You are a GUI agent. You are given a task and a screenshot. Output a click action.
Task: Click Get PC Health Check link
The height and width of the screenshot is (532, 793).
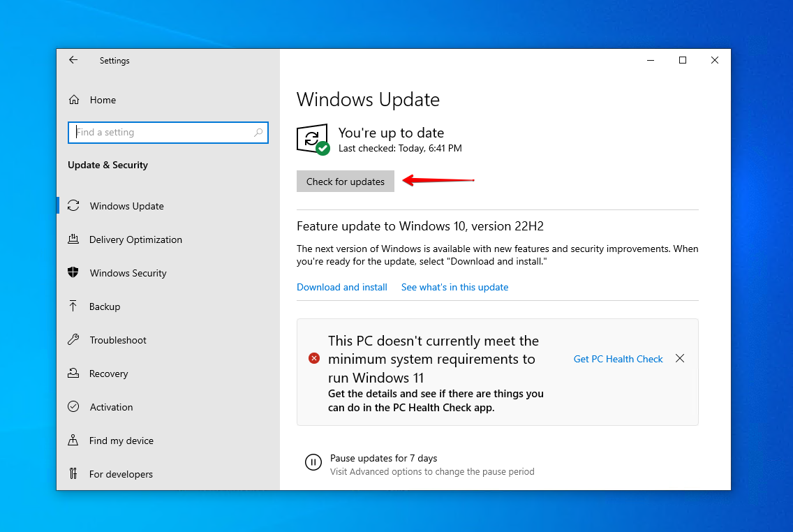(x=618, y=359)
